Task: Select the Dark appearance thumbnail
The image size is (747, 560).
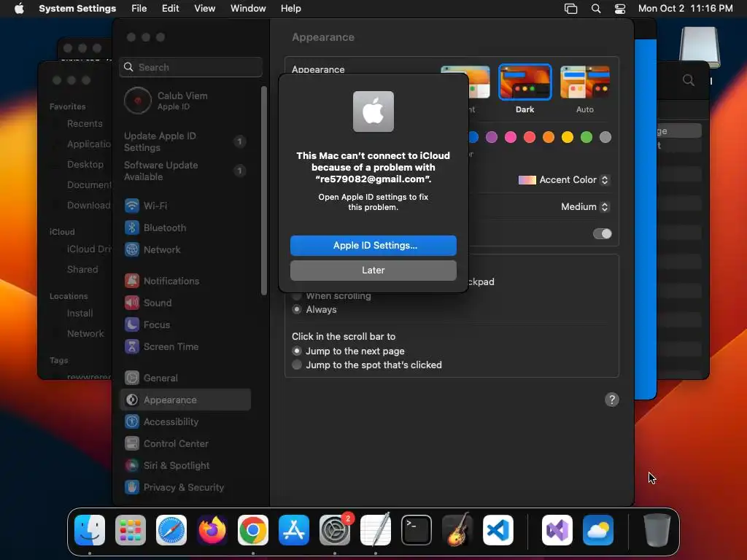Action: (525, 82)
